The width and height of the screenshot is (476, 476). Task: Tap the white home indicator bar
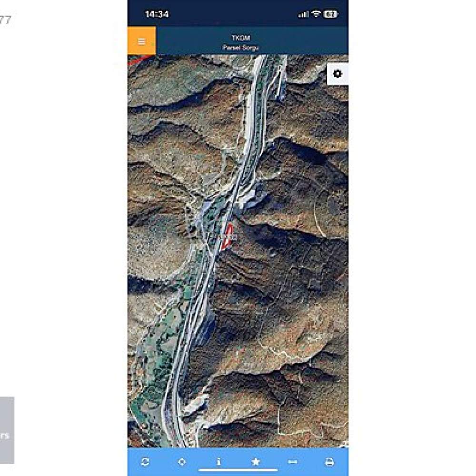(x=238, y=470)
